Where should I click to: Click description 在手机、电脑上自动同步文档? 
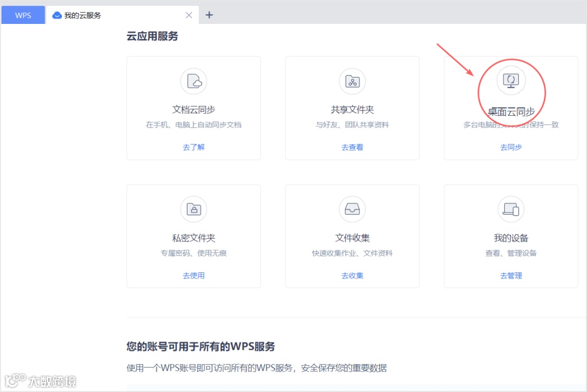pyautogui.click(x=193, y=125)
